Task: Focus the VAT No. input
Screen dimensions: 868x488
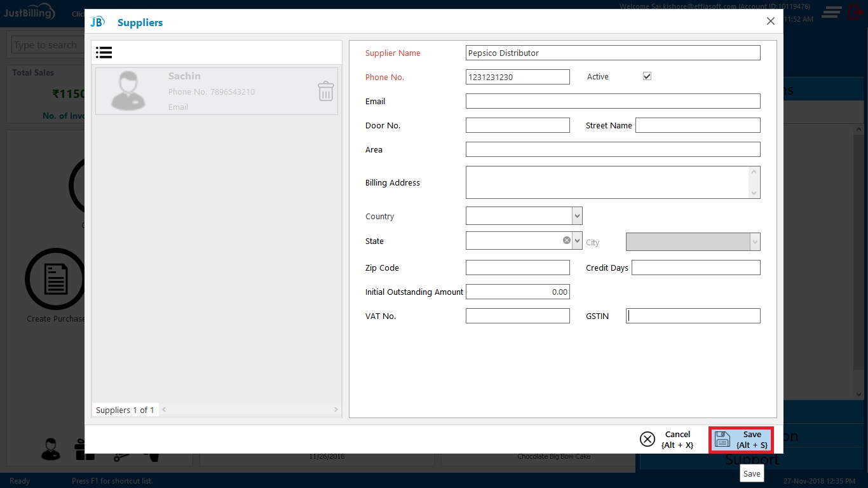Action: [518, 316]
